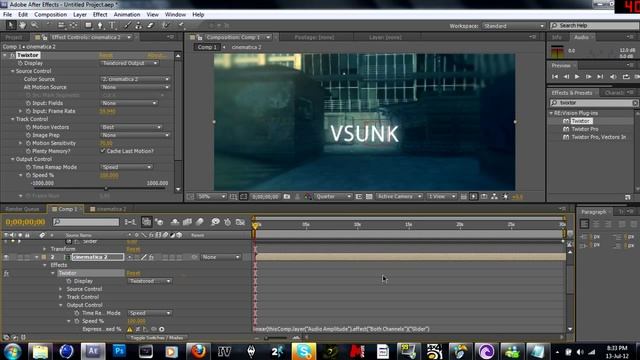Toggle Cache Last Motion checkbox

click(103, 151)
